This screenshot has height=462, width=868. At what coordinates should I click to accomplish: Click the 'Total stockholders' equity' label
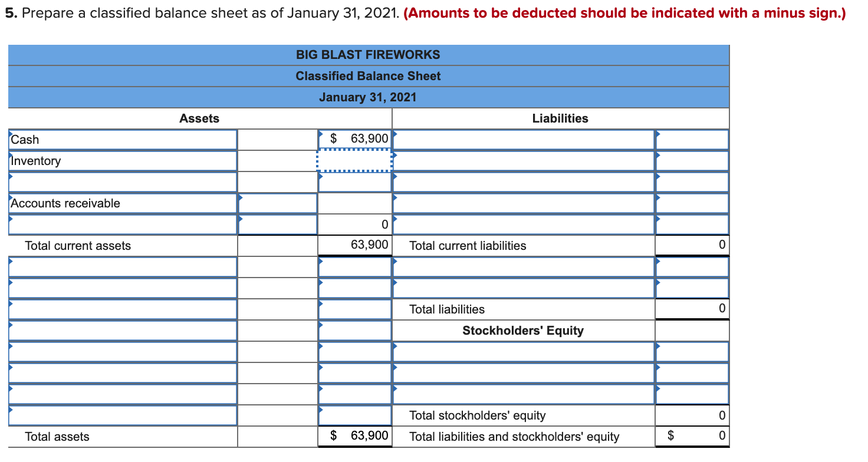point(478,415)
